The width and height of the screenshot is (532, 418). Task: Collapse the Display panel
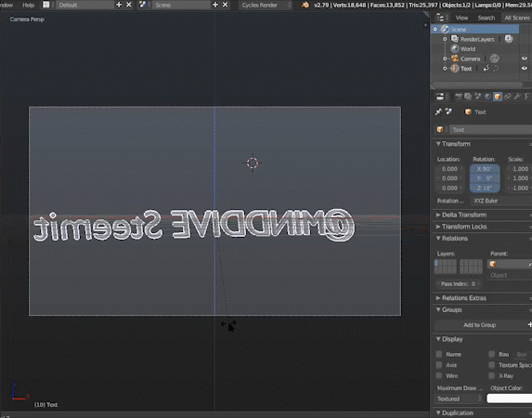click(x=438, y=339)
